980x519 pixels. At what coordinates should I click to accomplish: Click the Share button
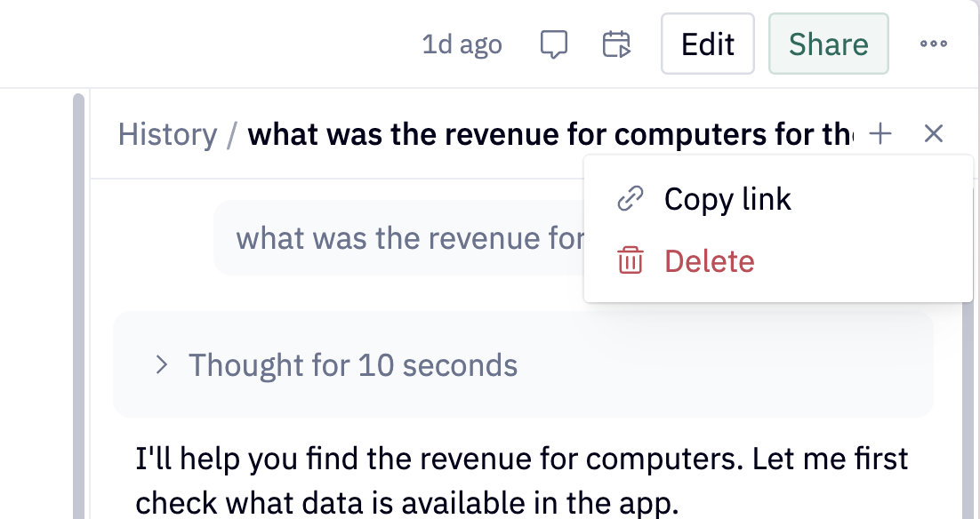click(x=828, y=44)
